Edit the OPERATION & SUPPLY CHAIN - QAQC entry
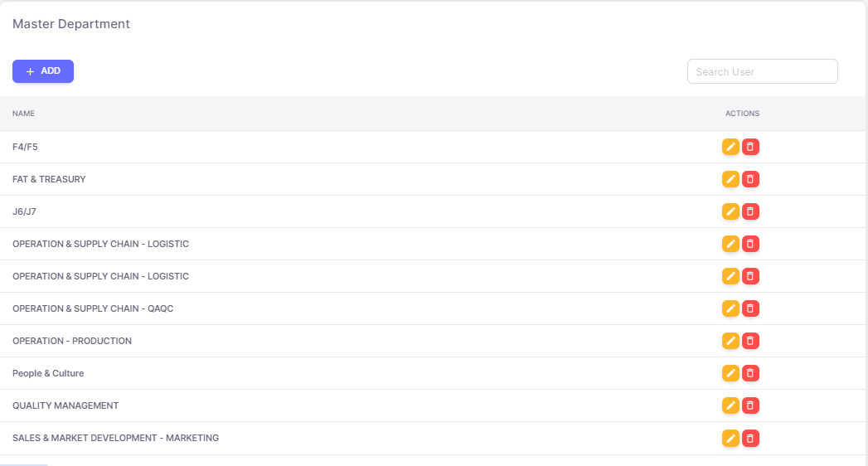The image size is (868, 466). tap(730, 308)
